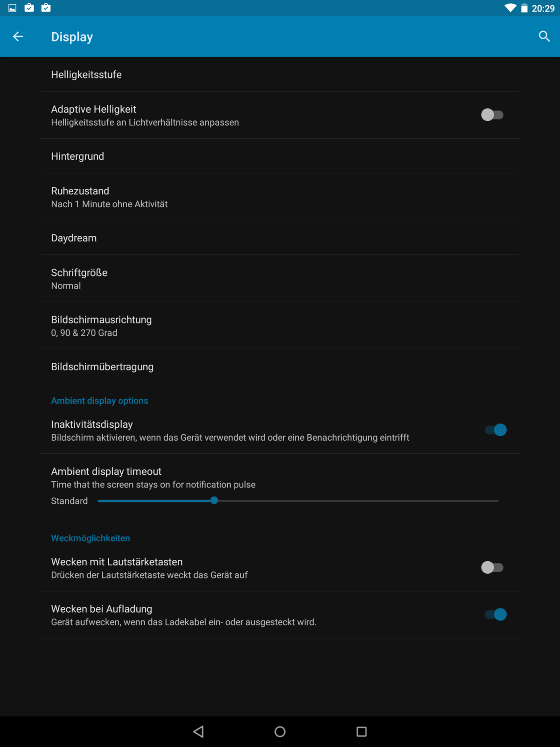Viewport: 560px width, 747px height.
Task: Tap the back arrow in Display header
Action: click(x=18, y=36)
